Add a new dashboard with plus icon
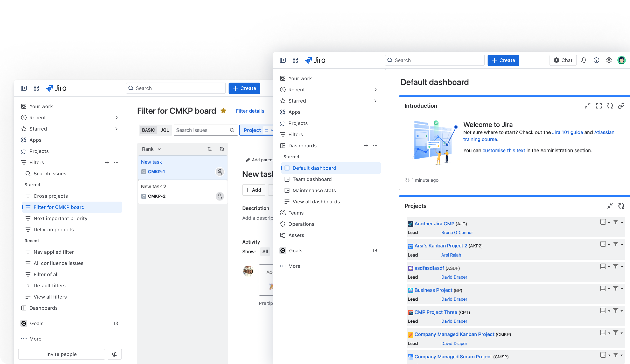The width and height of the screenshot is (630, 364). (366, 145)
